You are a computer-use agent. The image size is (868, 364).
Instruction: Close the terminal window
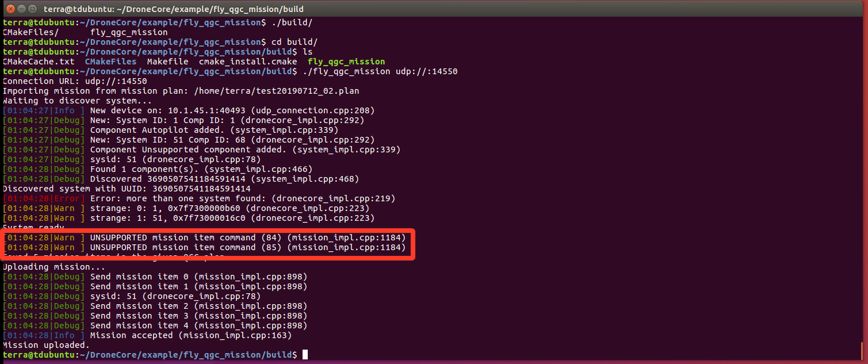pos(10,9)
